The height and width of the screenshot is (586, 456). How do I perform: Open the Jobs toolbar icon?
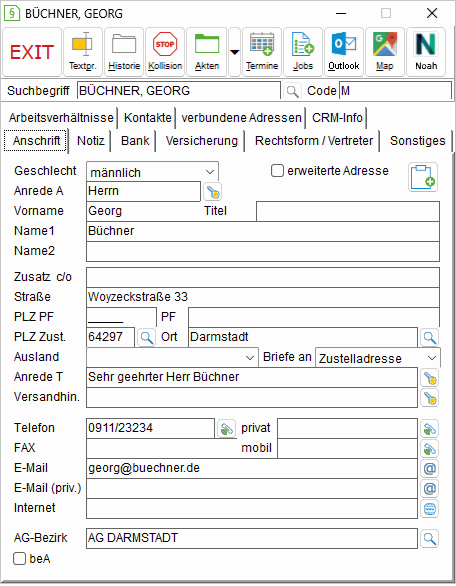point(303,52)
